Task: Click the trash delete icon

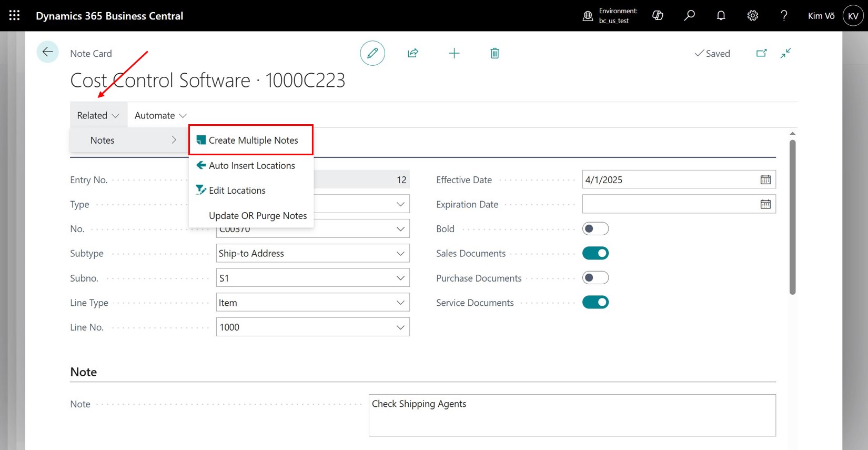Action: (494, 53)
